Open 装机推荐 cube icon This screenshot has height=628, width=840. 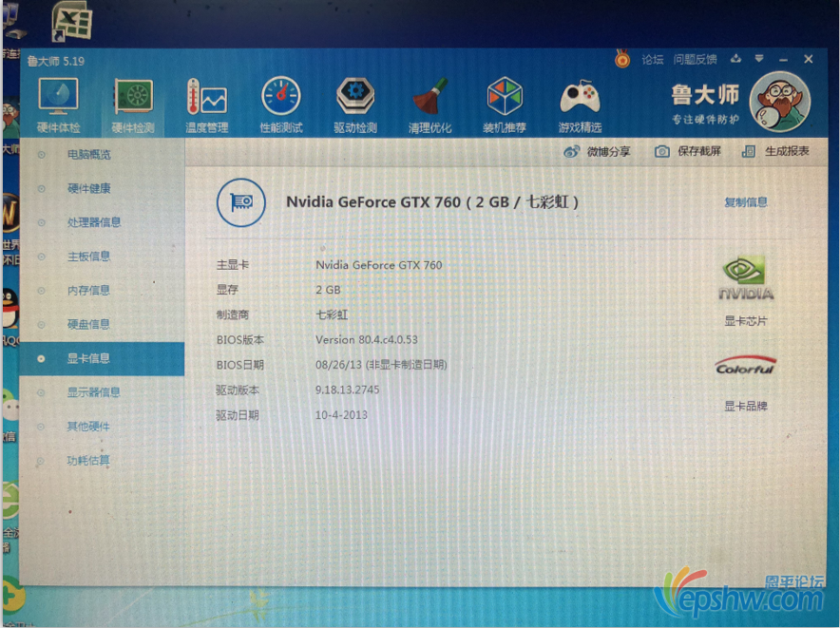(x=505, y=105)
